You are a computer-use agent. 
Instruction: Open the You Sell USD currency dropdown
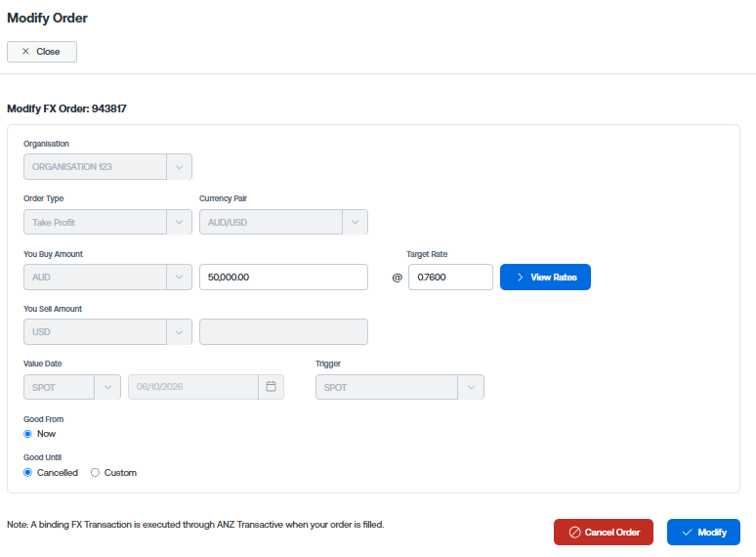click(107, 332)
